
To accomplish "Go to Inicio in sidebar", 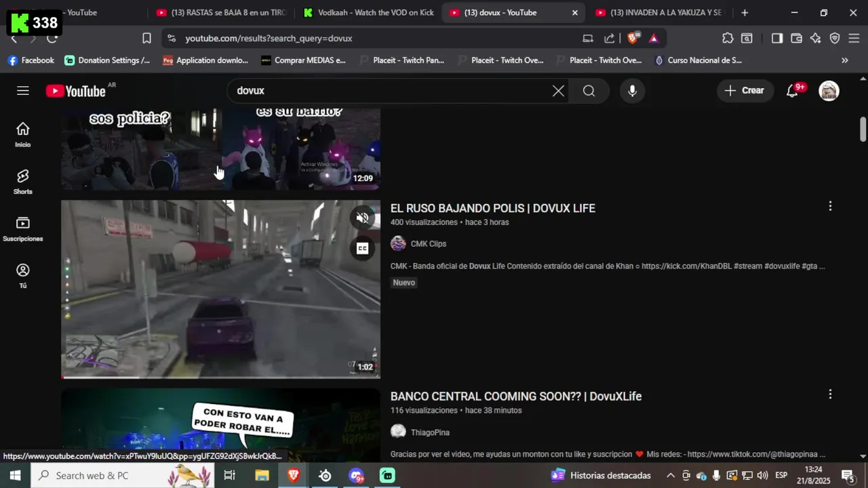I will coord(23,135).
